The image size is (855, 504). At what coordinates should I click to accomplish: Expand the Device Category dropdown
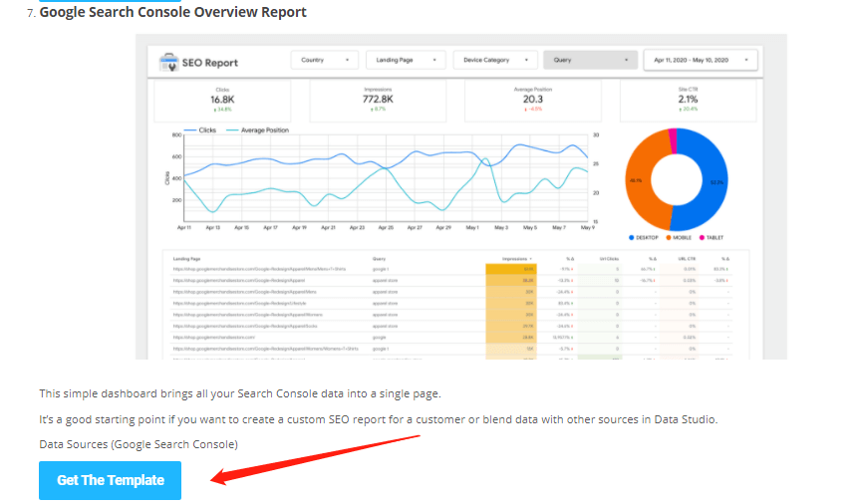tap(495, 60)
